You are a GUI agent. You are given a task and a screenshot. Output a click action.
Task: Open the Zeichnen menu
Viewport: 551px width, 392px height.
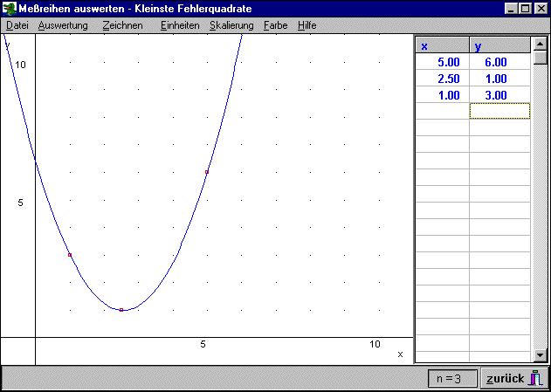(x=123, y=25)
